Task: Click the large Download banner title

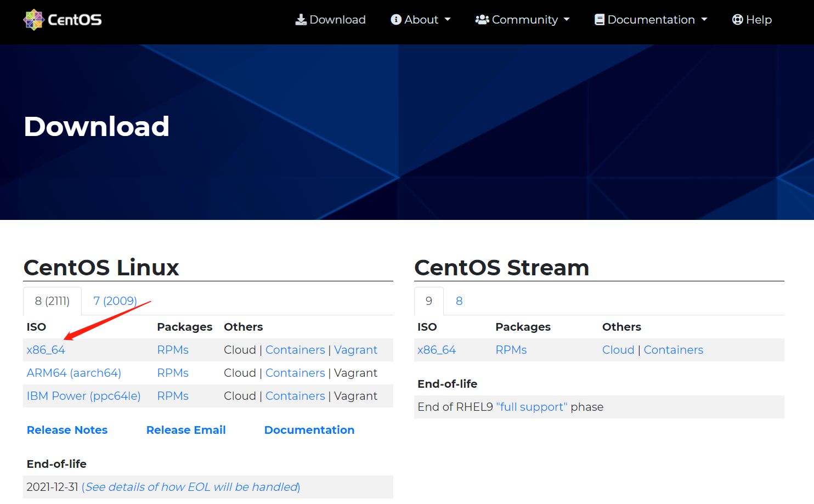Action: [x=97, y=126]
